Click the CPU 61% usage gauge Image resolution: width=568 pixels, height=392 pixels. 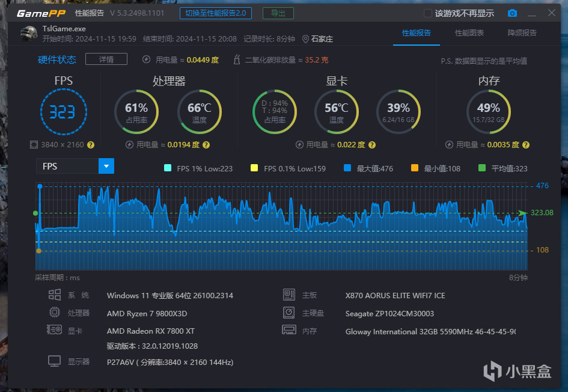tap(136, 112)
